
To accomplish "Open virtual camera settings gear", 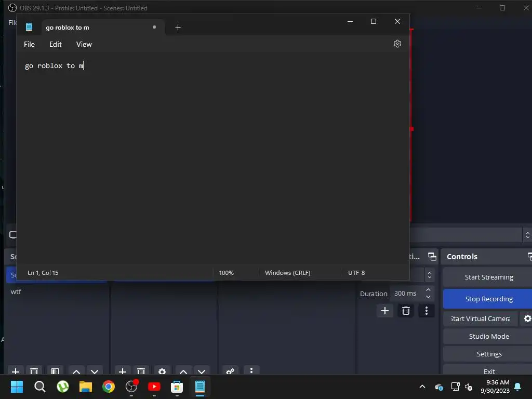I will (x=527, y=318).
